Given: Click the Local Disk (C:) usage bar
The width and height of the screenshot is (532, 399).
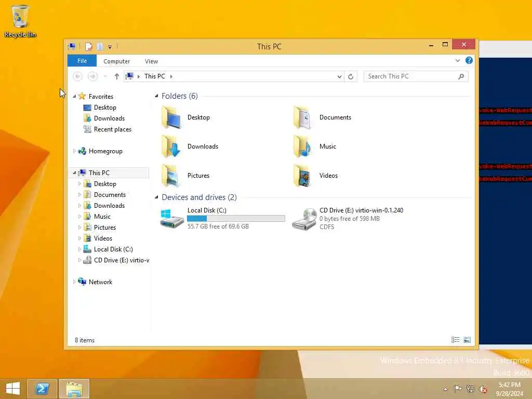Looking at the screenshot, I should pos(236,219).
